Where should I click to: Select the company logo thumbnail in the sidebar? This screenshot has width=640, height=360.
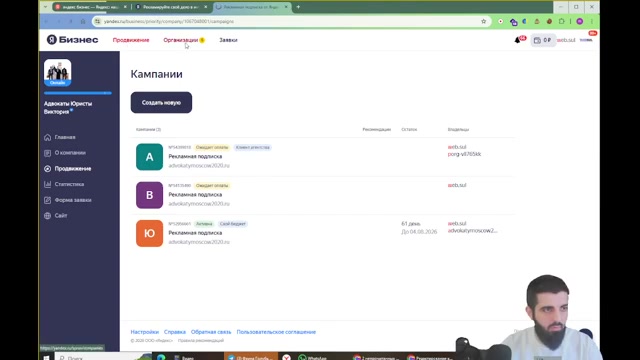pos(58,72)
